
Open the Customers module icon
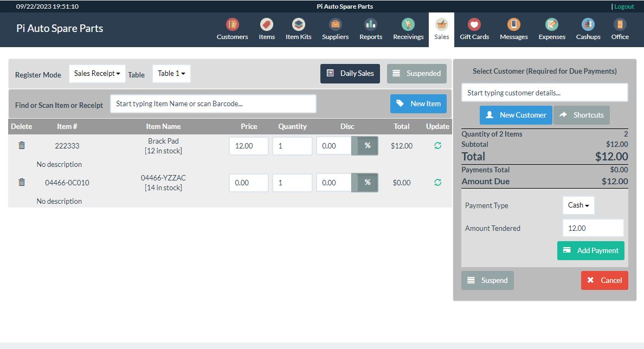point(232,25)
